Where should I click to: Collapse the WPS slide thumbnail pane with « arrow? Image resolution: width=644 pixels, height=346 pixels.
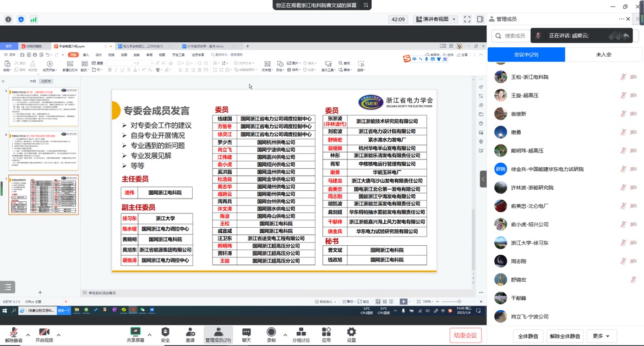[x=3, y=81]
